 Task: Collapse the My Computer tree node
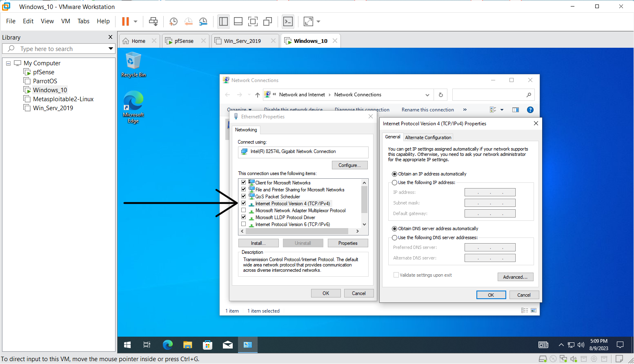click(8, 63)
